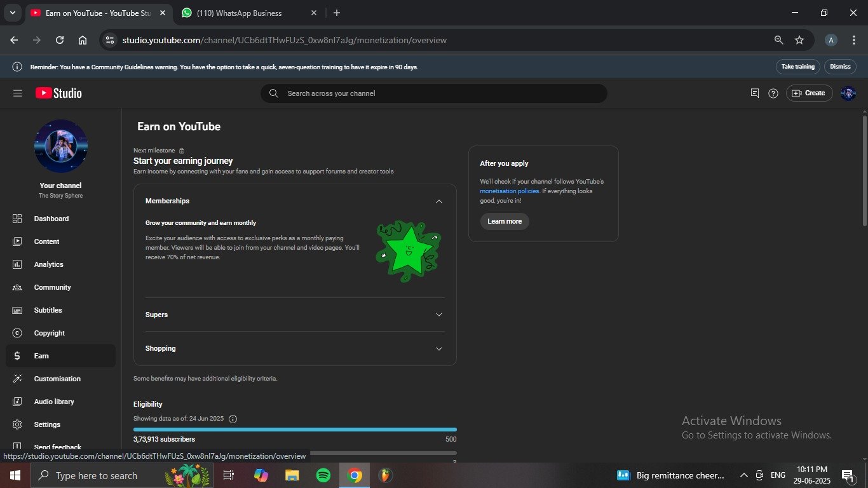Viewport: 868px width, 488px height.
Task: Click the address bar URL
Action: (x=285, y=40)
